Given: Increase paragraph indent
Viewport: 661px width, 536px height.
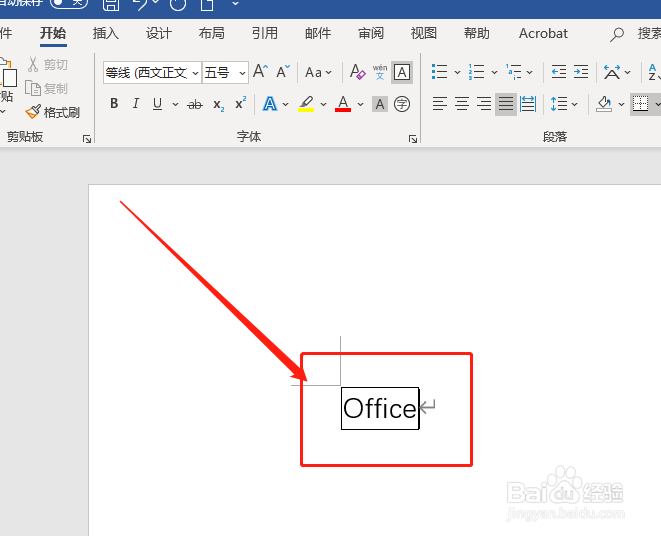Looking at the screenshot, I should pyautogui.click(x=581, y=72).
